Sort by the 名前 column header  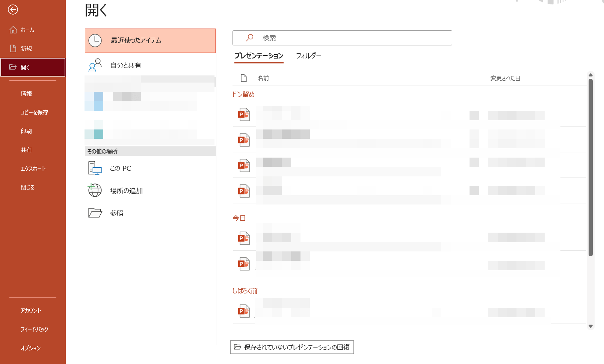point(263,78)
